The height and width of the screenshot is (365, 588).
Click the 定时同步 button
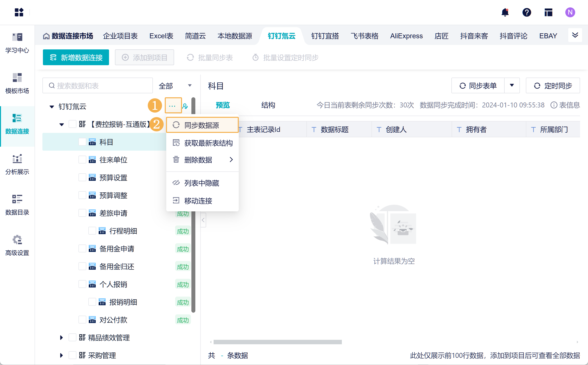[553, 86]
